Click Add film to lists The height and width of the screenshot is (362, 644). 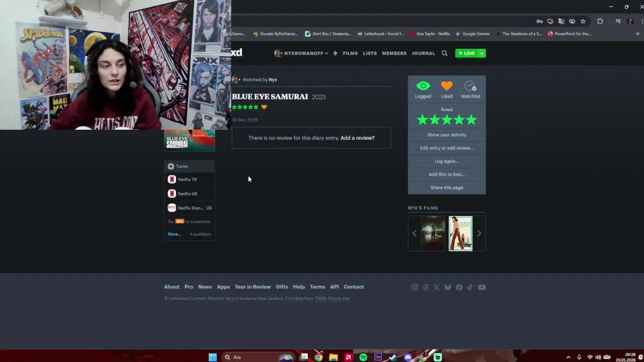(x=447, y=174)
